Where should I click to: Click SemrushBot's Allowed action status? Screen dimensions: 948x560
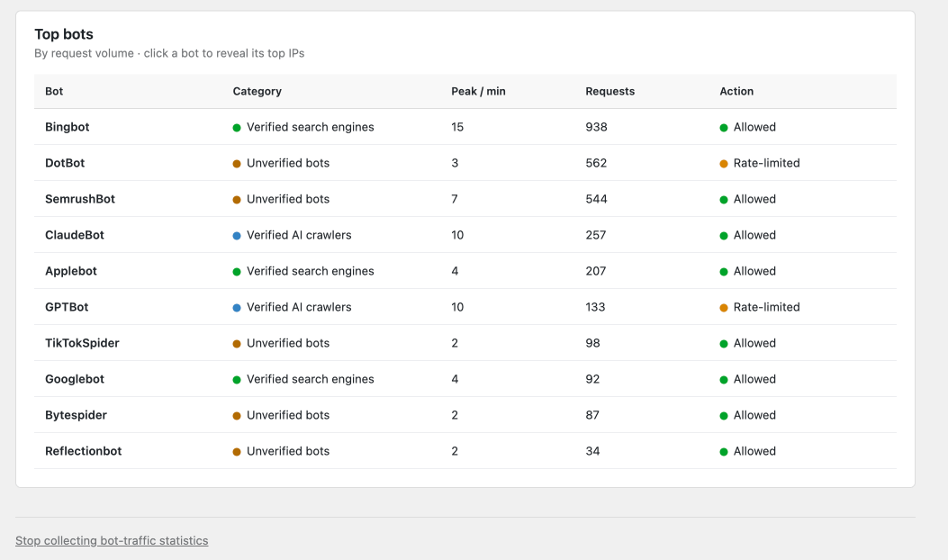coord(748,199)
